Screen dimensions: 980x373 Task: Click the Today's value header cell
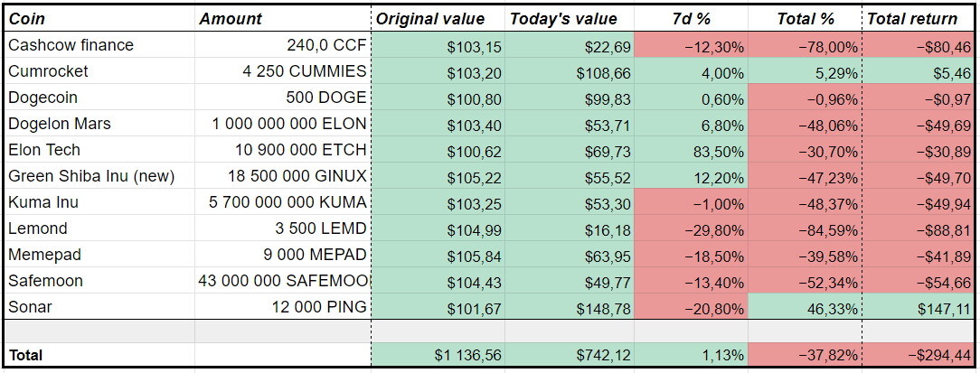[570, 19]
